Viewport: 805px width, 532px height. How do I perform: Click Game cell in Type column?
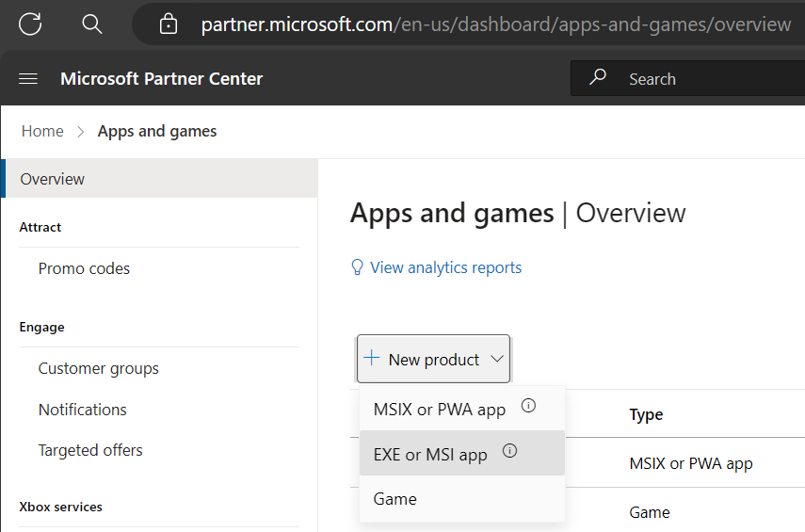650,512
